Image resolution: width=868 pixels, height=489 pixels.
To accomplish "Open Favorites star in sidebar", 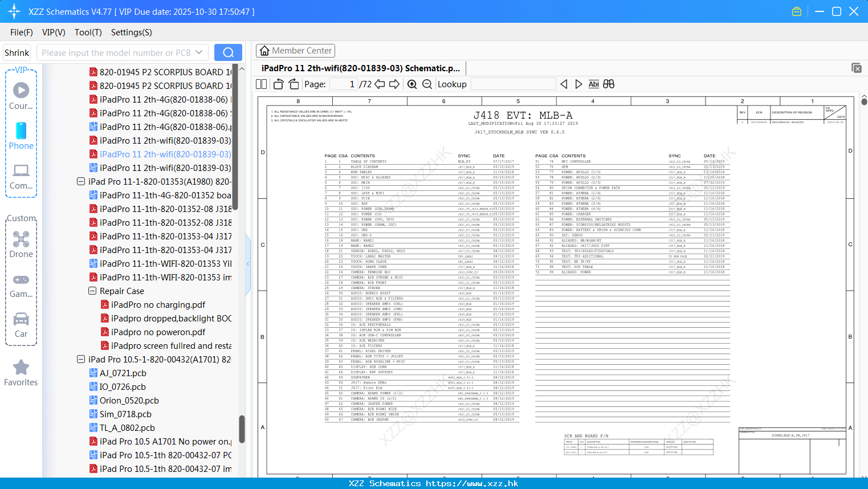I will pyautogui.click(x=21, y=373).
